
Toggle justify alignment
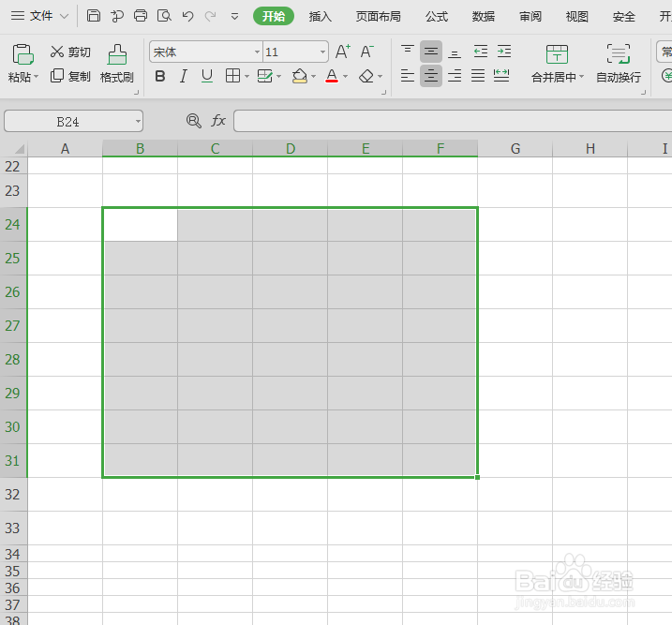pos(478,76)
